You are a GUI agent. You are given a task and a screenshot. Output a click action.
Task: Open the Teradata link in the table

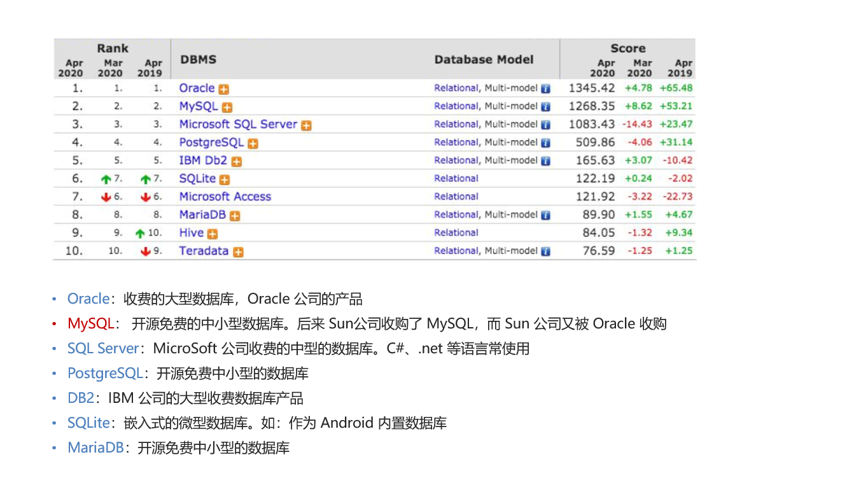click(x=204, y=251)
